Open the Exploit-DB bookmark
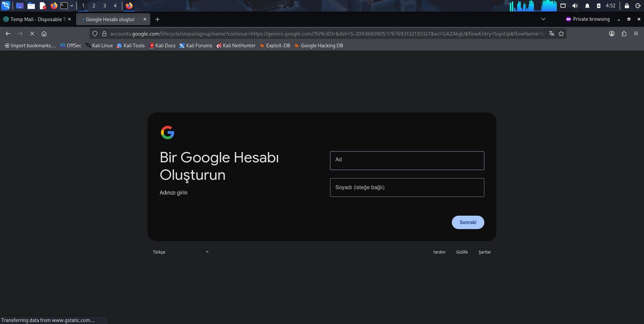This screenshot has height=324, width=644. pyautogui.click(x=275, y=46)
